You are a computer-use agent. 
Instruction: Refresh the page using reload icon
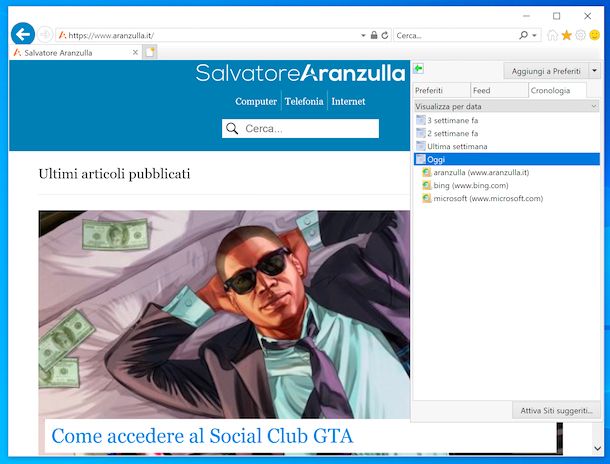pyautogui.click(x=385, y=35)
